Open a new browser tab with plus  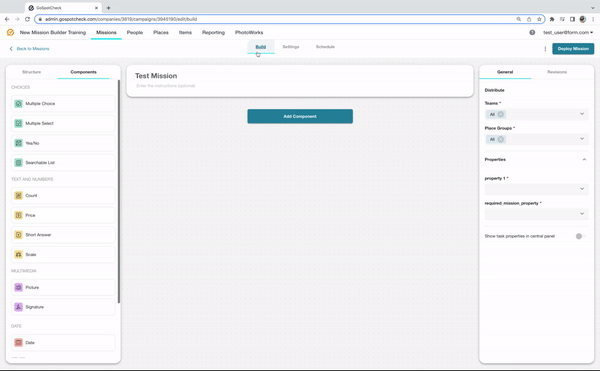109,8
